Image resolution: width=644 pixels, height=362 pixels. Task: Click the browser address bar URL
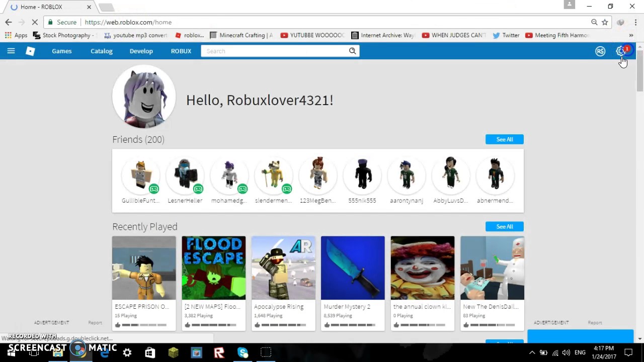pyautogui.click(x=128, y=22)
